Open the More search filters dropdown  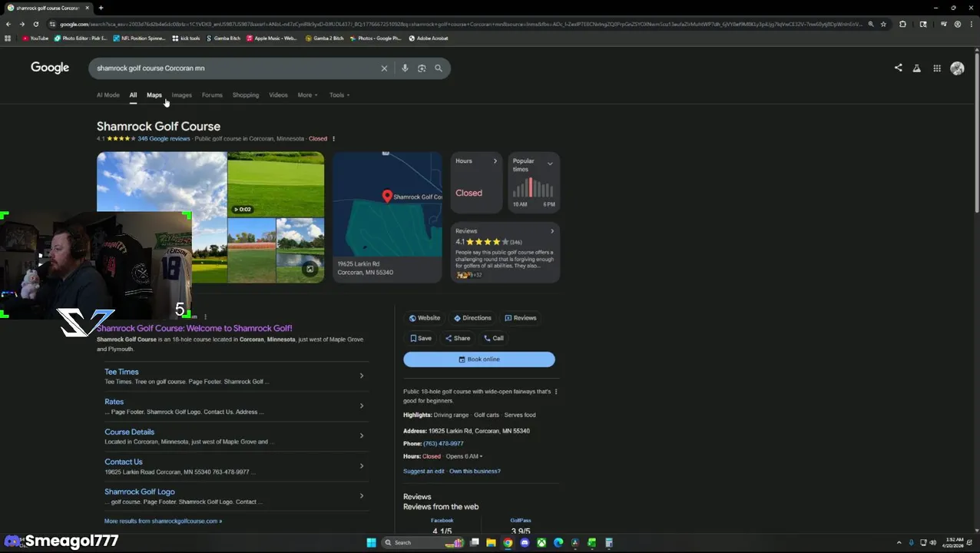tap(307, 95)
